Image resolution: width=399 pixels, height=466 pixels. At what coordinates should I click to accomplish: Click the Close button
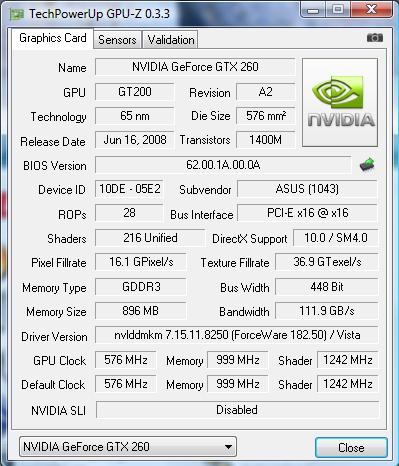pyautogui.click(x=351, y=447)
